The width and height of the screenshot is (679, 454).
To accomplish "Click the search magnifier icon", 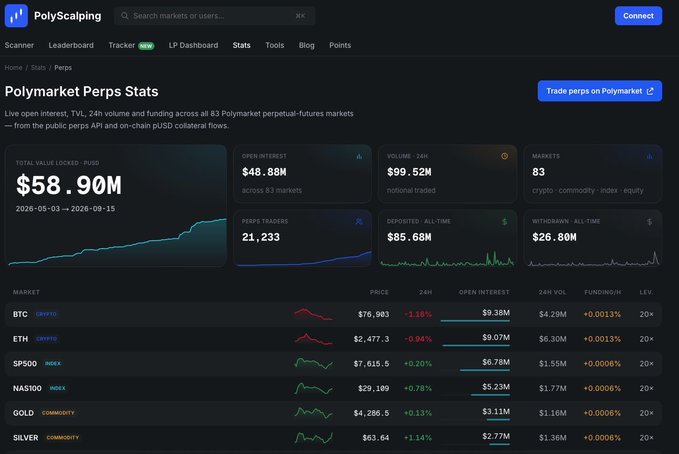I will coord(125,16).
